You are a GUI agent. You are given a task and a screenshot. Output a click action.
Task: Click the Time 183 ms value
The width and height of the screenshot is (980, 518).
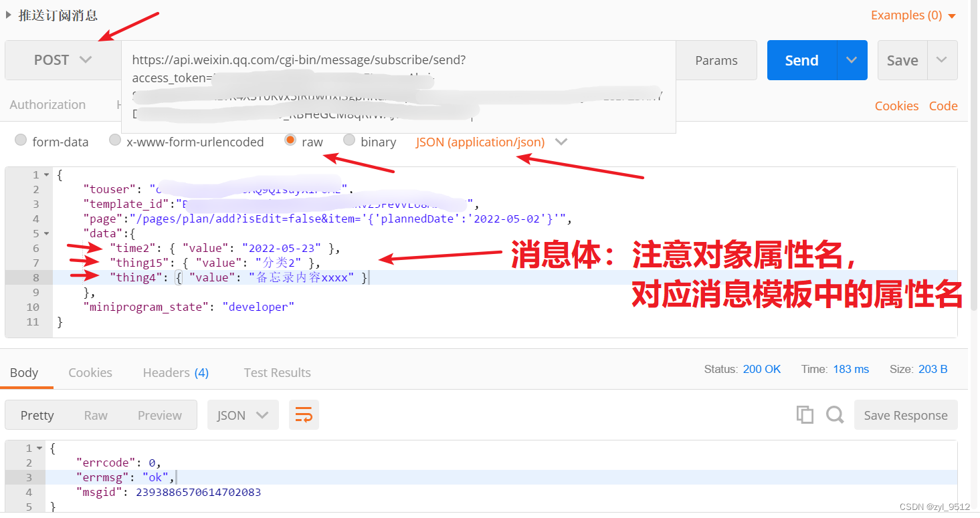click(851, 370)
